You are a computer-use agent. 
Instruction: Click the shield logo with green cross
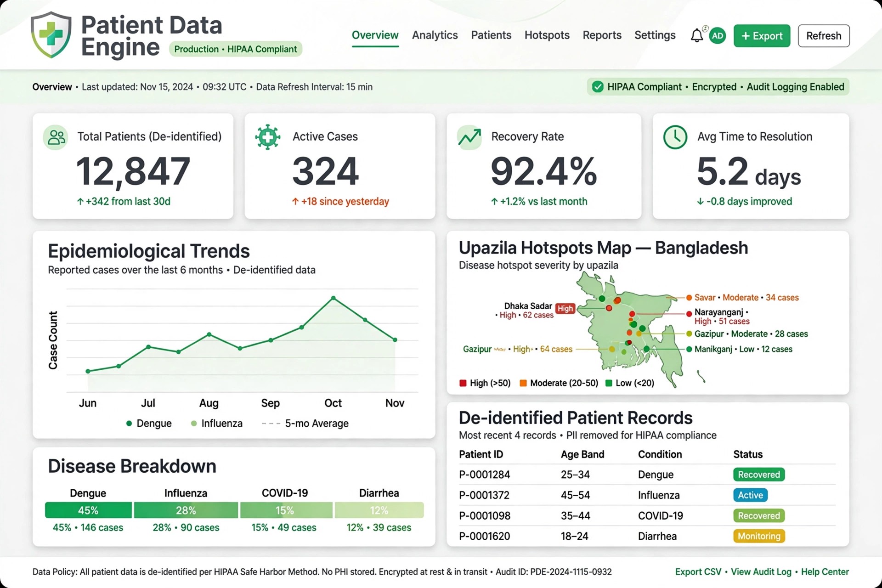(x=51, y=35)
